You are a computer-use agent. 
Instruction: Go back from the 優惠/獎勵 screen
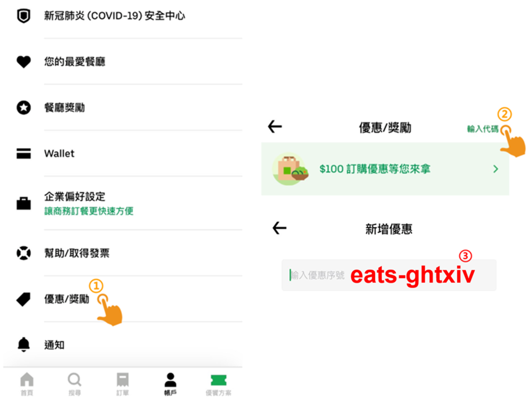tap(275, 127)
